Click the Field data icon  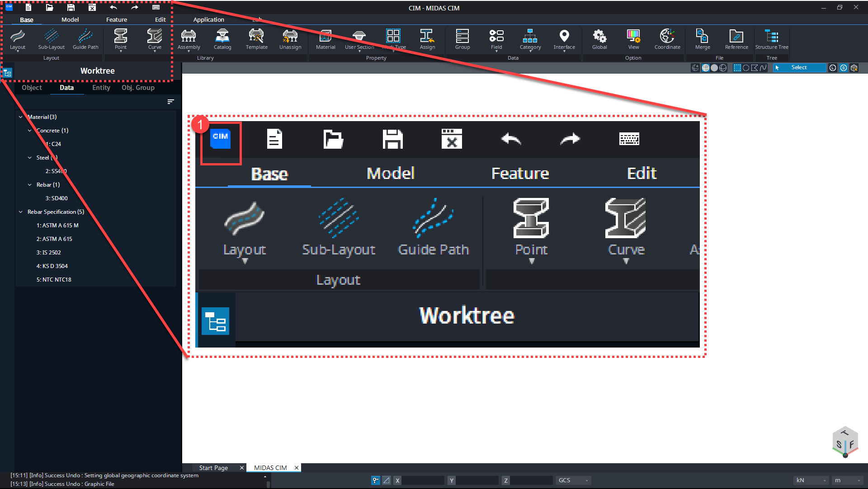click(496, 36)
